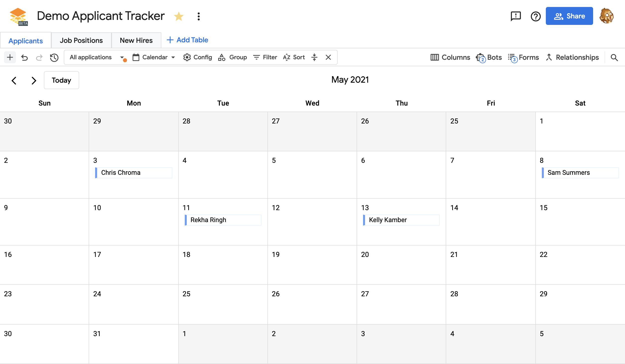625x364 pixels.
Task: Click the Sun column header
Action: pos(45,103)
